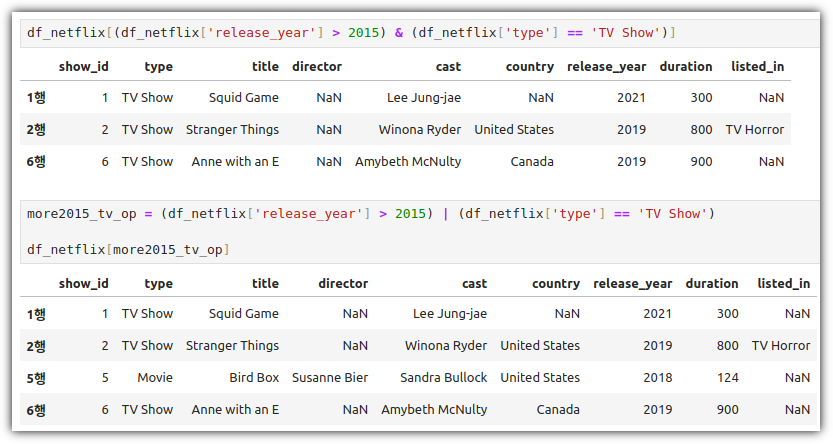This screenshot has width=833, height=444.
Task: Select the '5행' row index label
Action: (x=36, y=378)
